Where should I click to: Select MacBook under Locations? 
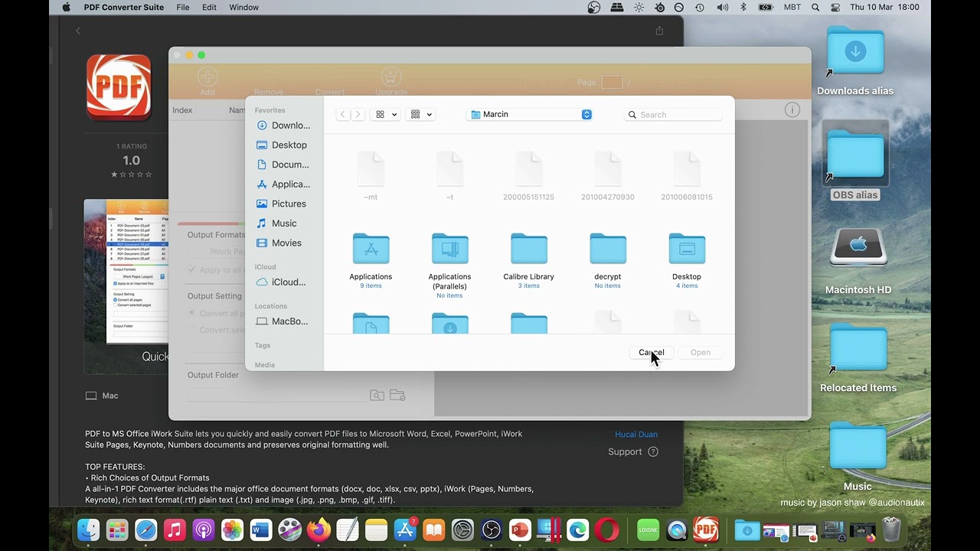click(x=283, y=321)
